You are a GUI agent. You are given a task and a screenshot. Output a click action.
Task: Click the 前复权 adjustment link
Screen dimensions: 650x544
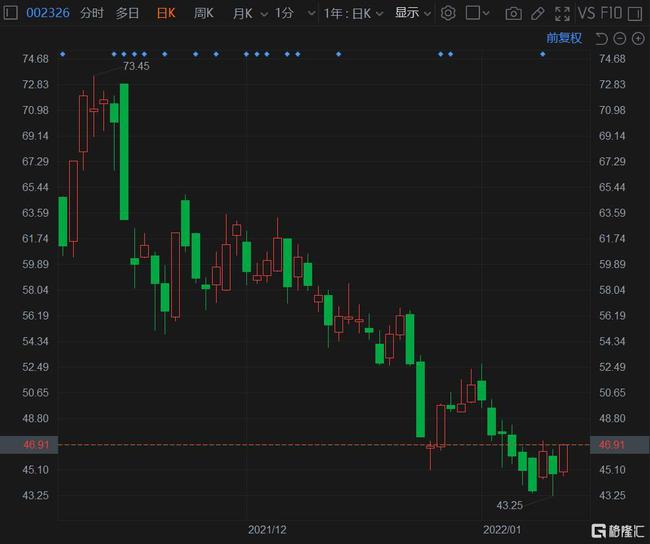click(x=563, y=38)
